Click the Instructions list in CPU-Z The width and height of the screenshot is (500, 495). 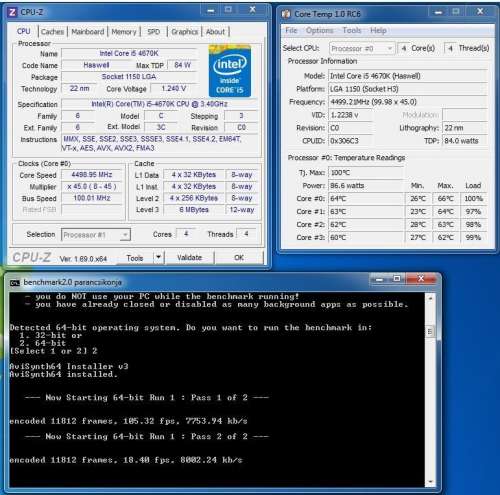[159, 143]
